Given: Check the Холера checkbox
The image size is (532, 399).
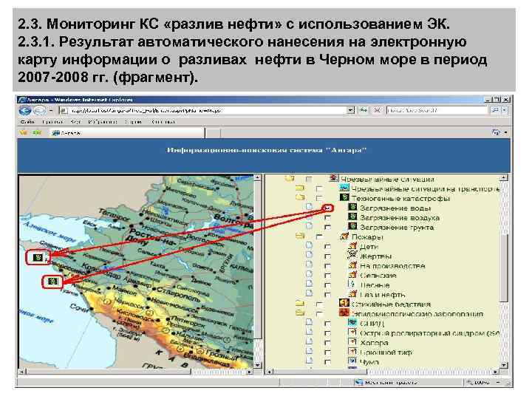Looking at the screenshot, I should 328,343.
